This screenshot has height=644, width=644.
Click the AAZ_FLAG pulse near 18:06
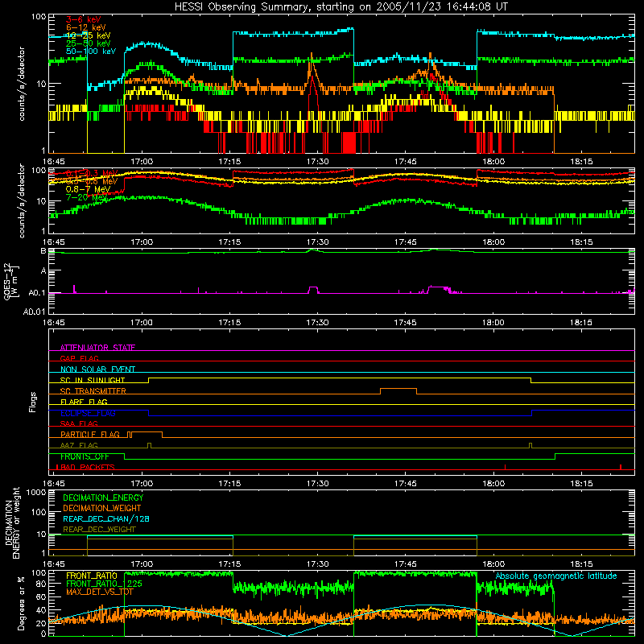(x=530, y=446)
